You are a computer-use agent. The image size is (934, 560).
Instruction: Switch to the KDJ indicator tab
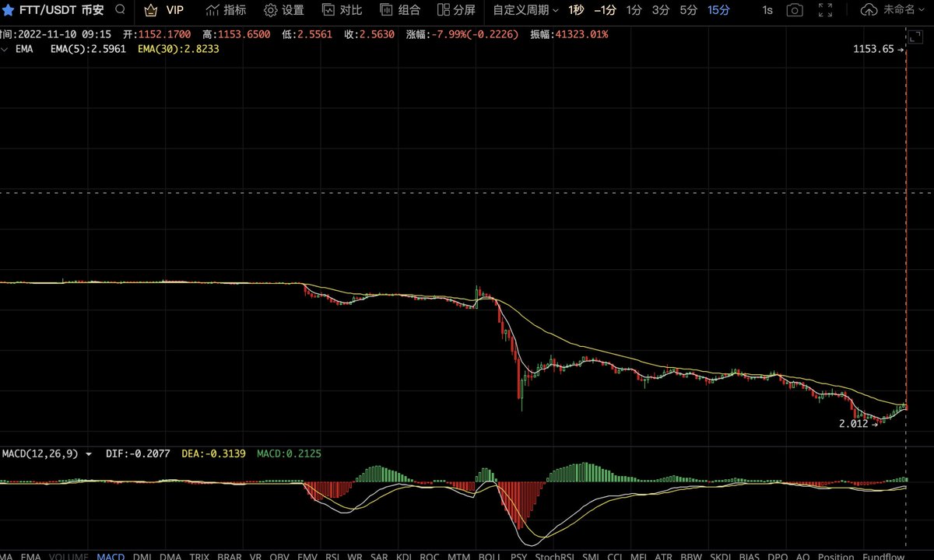tap(404, 557)
